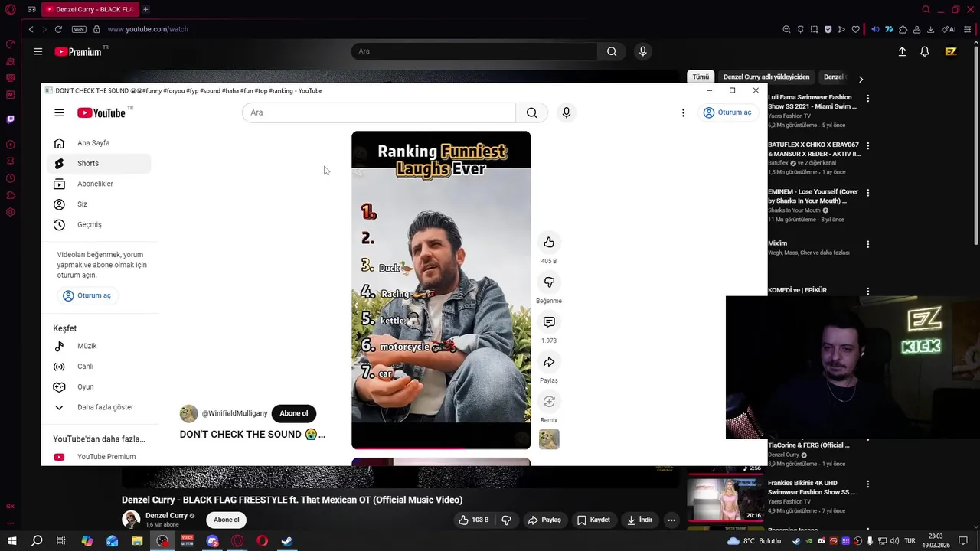Open the Siz section in the sidebar

99,204
